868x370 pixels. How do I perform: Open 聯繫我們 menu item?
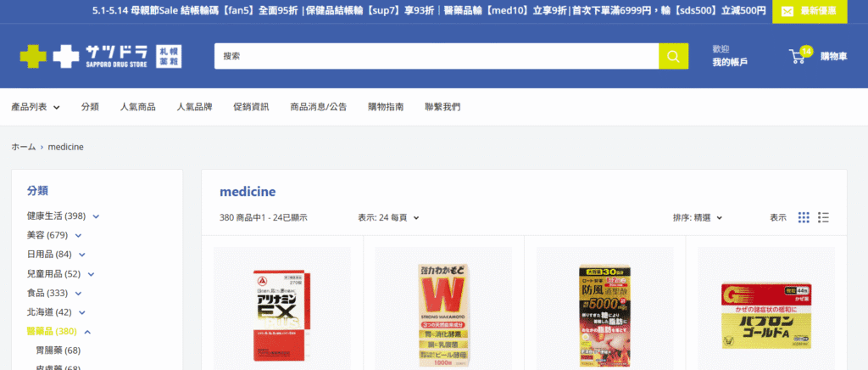442,107
